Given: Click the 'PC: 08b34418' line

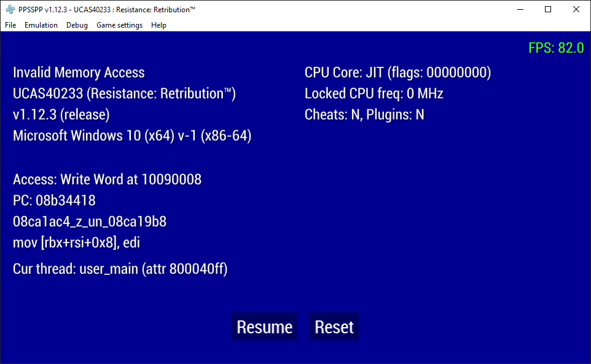Looking at the screenshot, I should 54,201.
